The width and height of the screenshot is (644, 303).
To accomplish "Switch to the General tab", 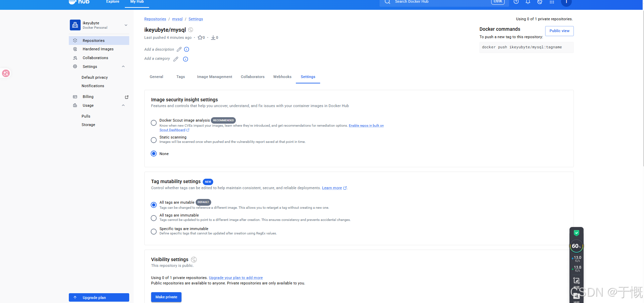I will click(157, 77).
